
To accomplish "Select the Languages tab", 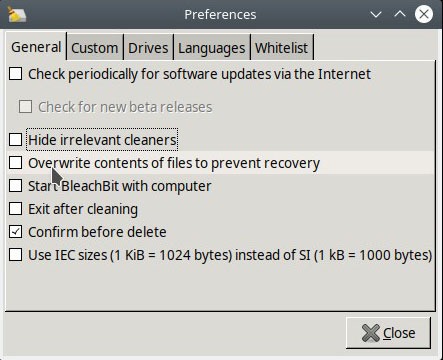I will pos(212,48).
